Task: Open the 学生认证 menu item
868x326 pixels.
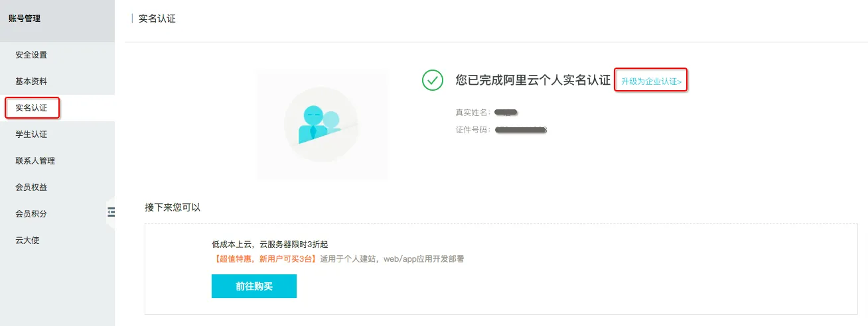Action: [31, 135]
